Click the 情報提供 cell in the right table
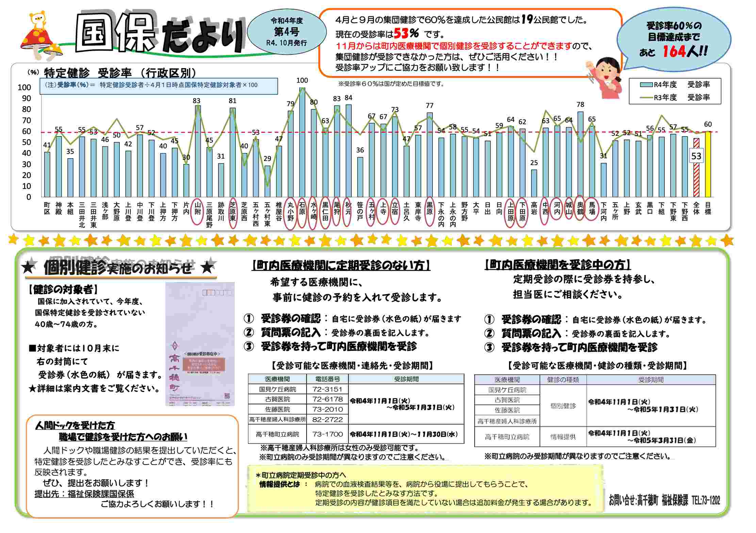The image size is (756, 533). [563, 437]
